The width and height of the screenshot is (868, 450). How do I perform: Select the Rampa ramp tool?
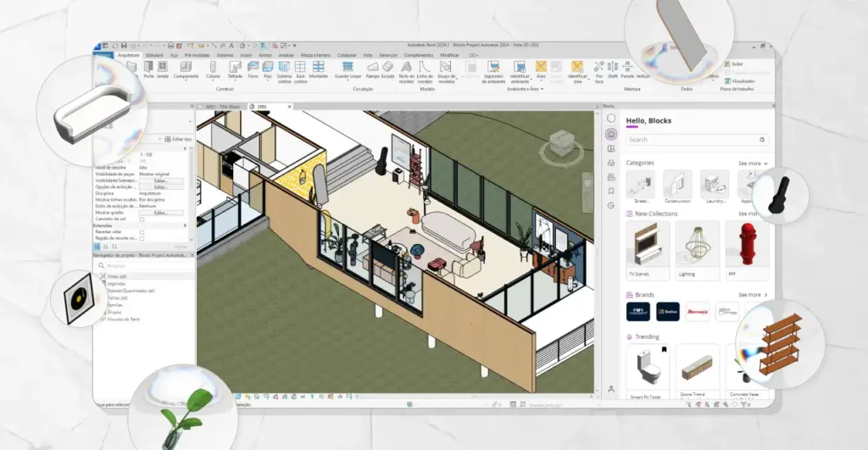(x=373, y=69)
